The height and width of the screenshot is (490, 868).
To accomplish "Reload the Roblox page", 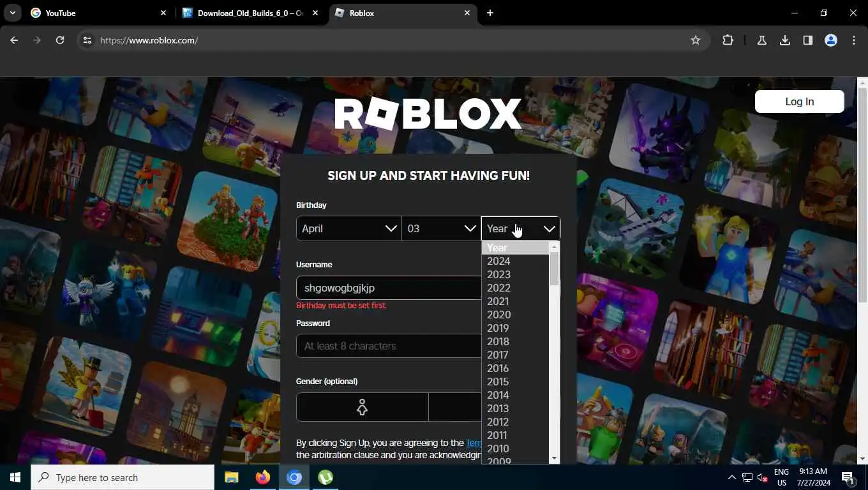I will [x=60, y=40].
